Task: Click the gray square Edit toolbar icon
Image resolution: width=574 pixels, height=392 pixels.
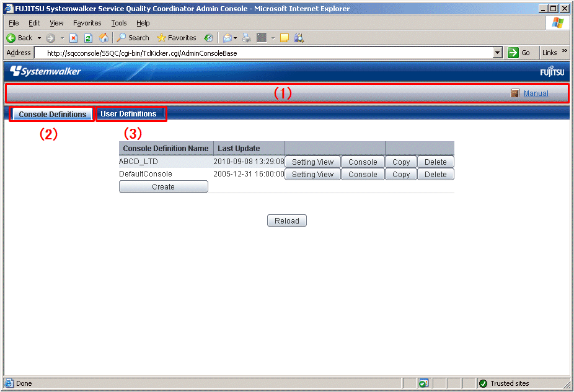Action: click(262, 38)
